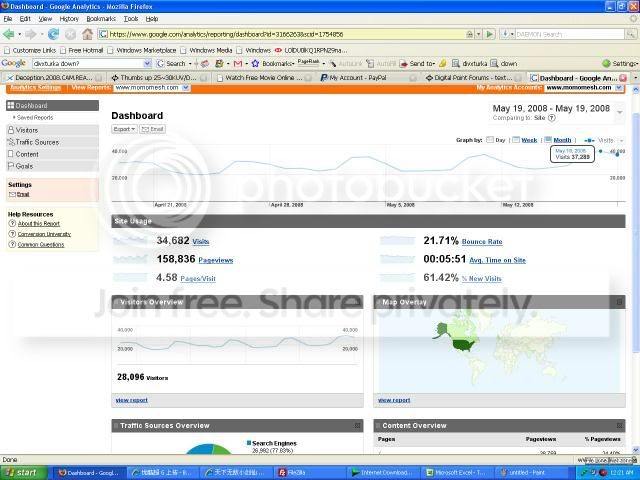Open help icon next to Site comparison
Screen dimensions: 640x480
tap(551, 118)
